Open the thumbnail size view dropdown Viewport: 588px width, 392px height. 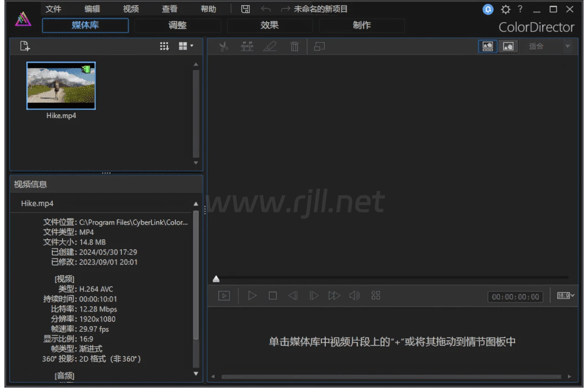186,46
